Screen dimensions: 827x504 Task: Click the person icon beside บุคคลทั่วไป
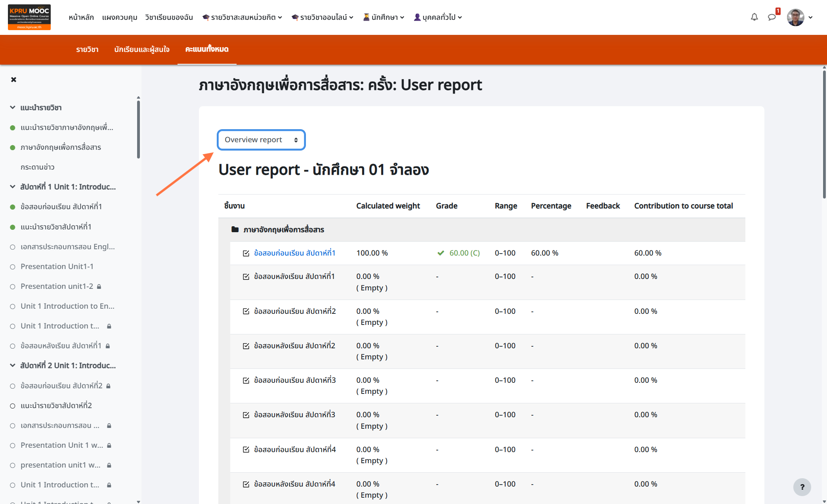(417, 17)
